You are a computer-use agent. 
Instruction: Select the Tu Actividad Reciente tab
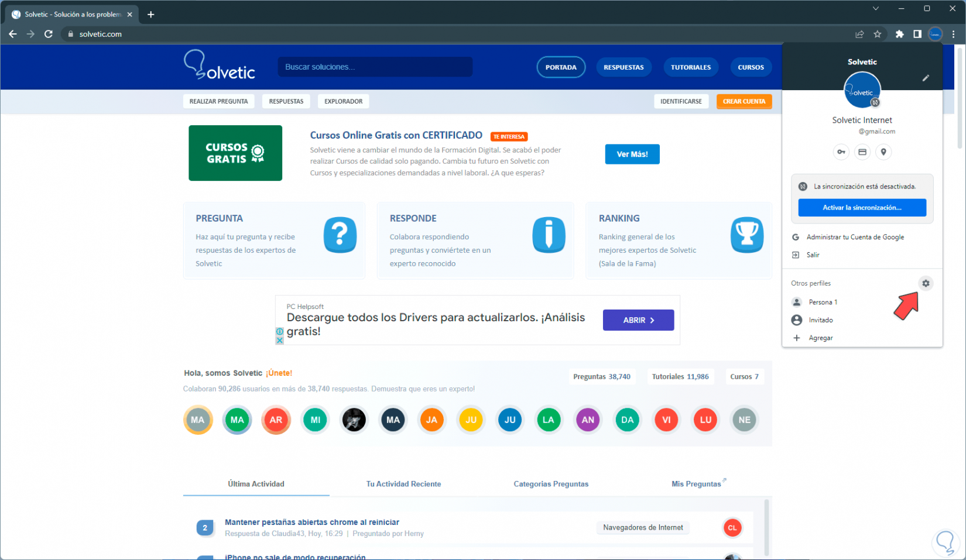403,484
